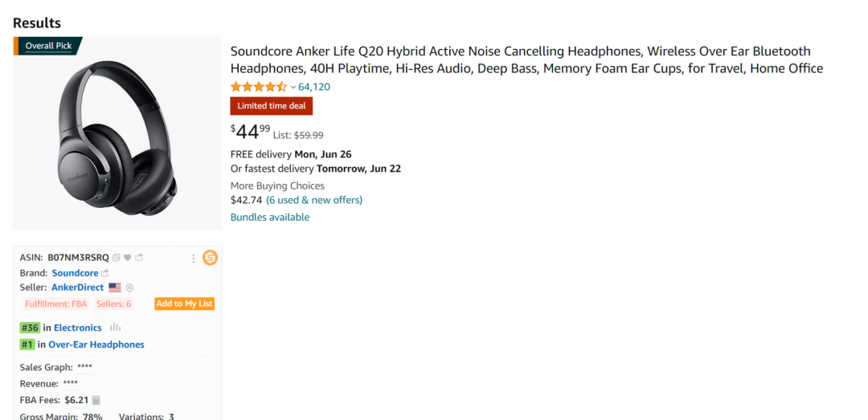Open the 64,120 ratings link
Screen dimensions: 868x420
pyautogui.click(x=314, y=87)
